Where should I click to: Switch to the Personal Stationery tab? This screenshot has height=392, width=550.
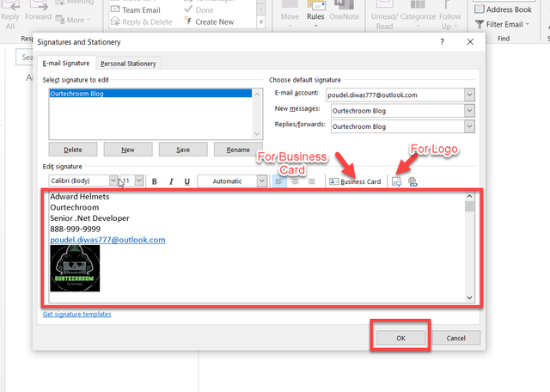pyautogui.click(x=128, y=64)
